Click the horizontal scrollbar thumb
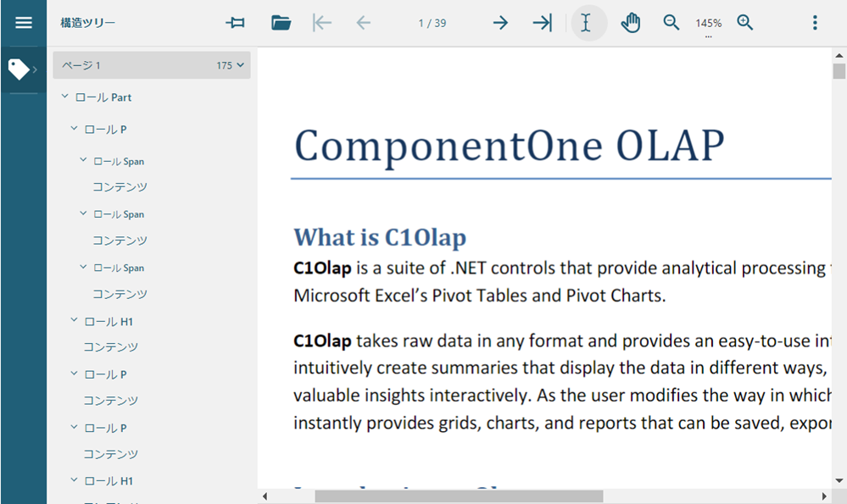 tap(460, 496)
